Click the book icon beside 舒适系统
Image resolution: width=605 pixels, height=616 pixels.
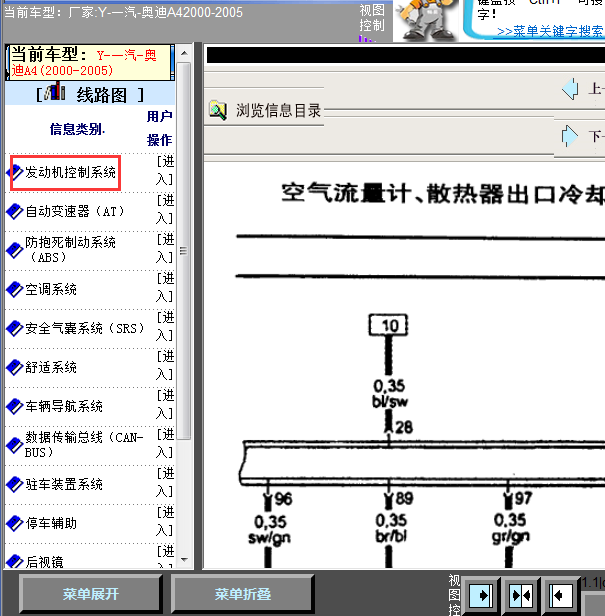[x=15, y=367]
